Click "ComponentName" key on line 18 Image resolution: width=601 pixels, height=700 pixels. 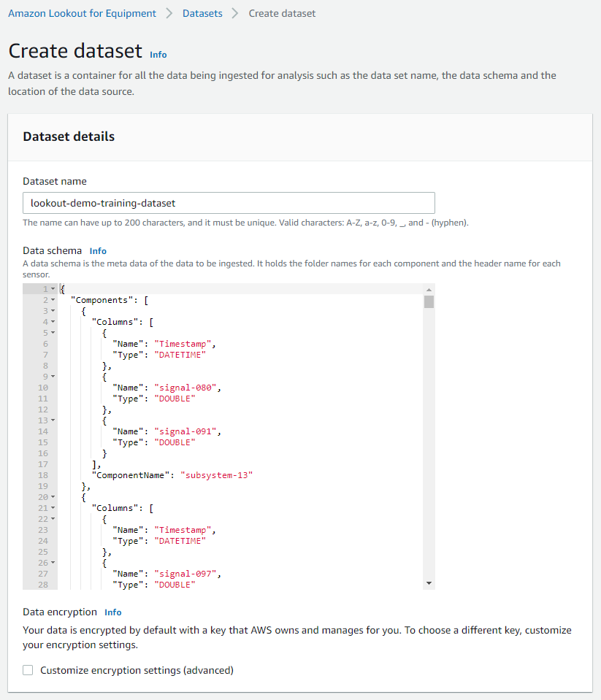[131, 475]
